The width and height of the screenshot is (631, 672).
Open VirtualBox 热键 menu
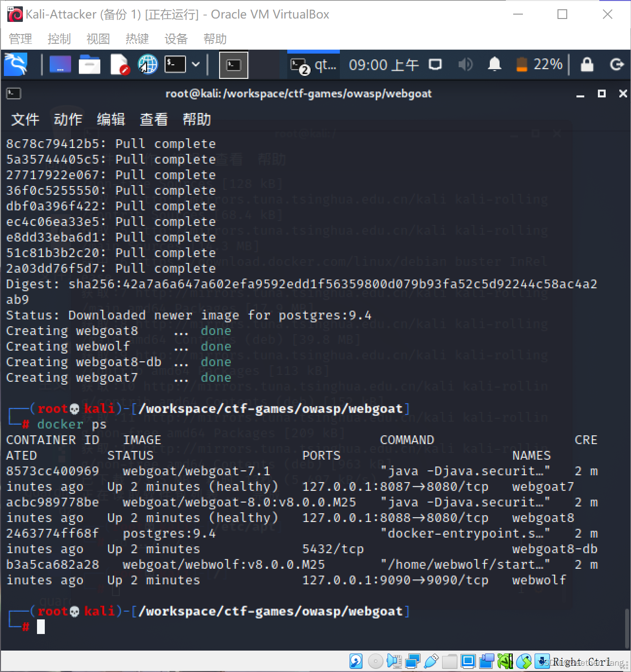(x=137, y=39)
